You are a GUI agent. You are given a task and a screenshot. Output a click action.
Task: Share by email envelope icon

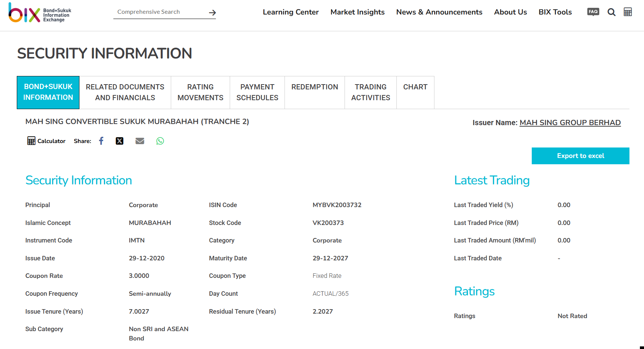pyautogui.click(x=140, y=141)
